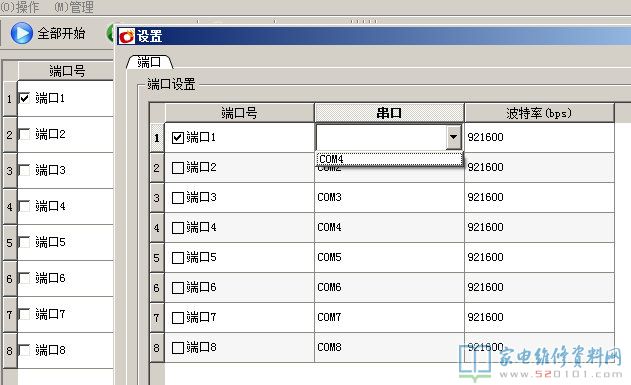Select the COM3 serial port cell
This screenshot has height=385, width=631.
click(x=389, y=198)
